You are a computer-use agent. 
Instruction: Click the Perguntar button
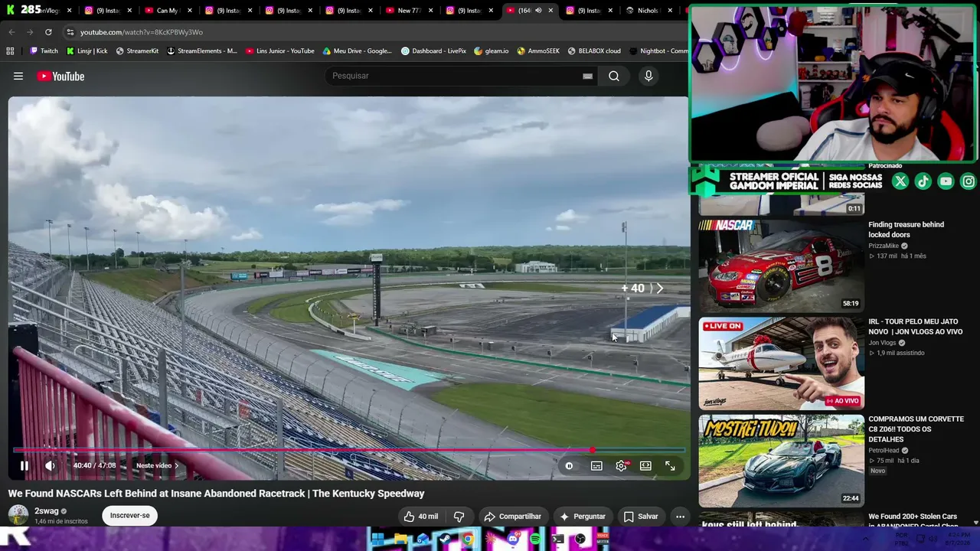(583, 517)
